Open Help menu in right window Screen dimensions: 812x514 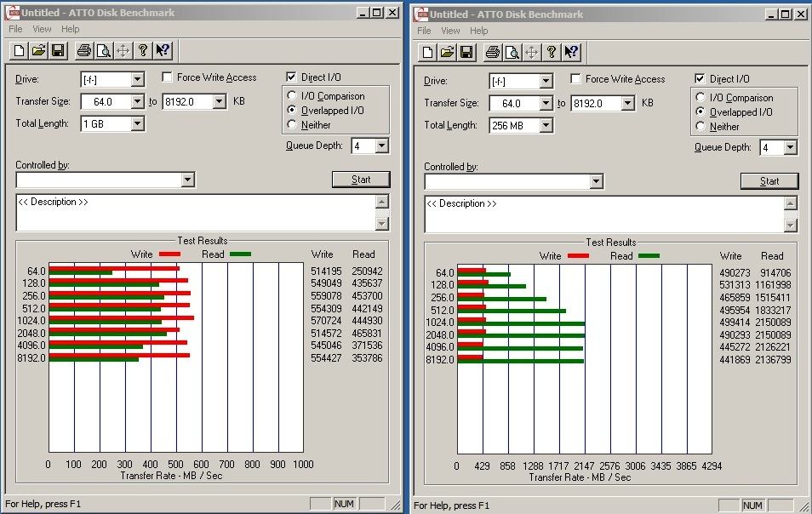coord(479,31)
